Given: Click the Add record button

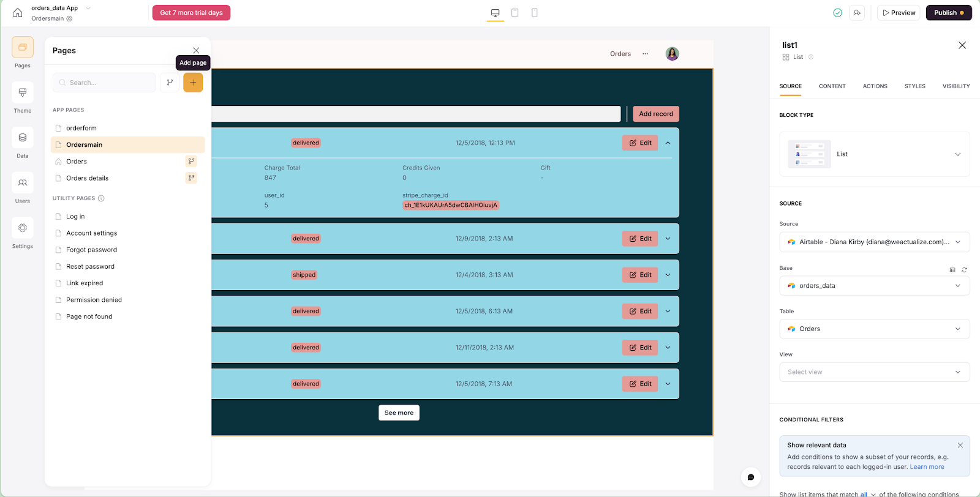Looking at the screenshot, I should (x=656, y=114).
